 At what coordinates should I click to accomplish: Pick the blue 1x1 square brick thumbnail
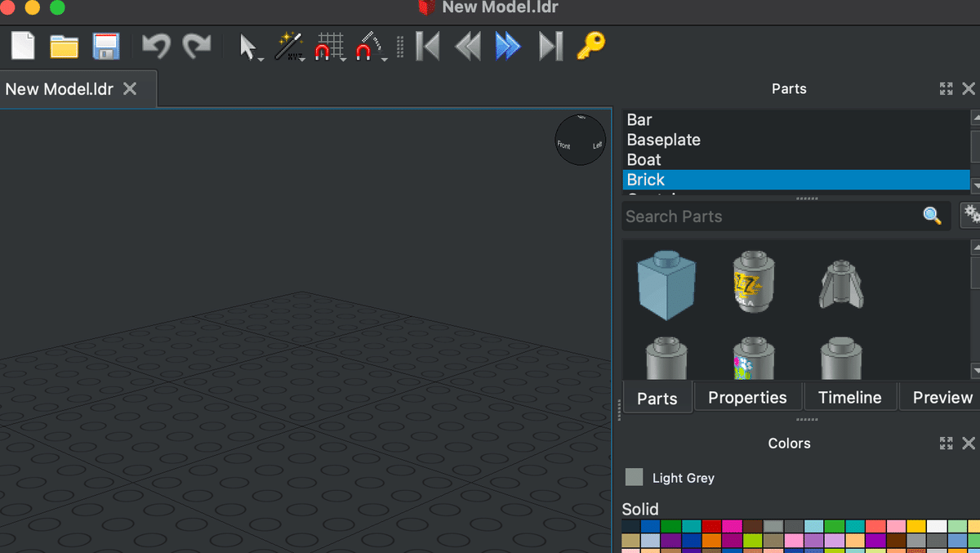coord(666,285)
